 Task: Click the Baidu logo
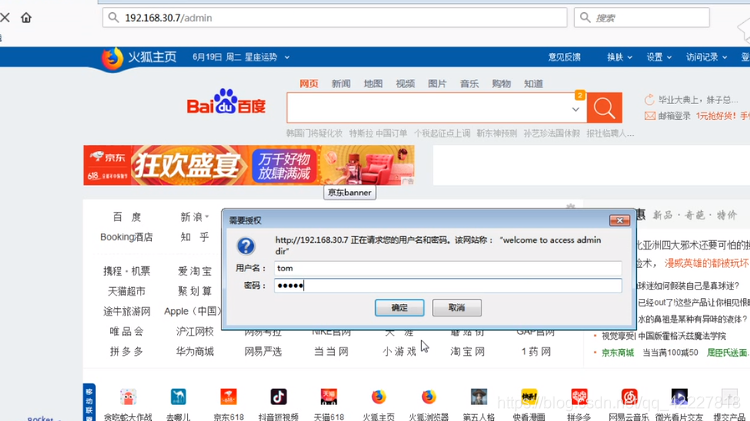(226, 101)
